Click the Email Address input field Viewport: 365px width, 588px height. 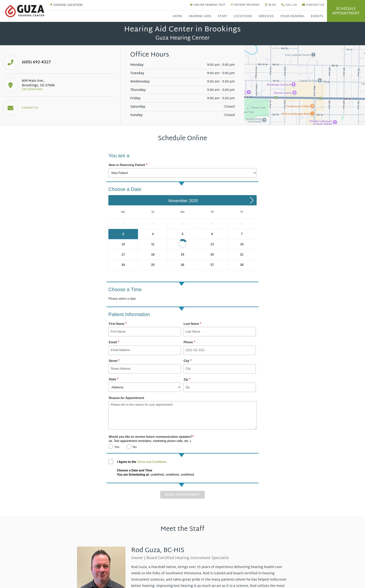145,350
